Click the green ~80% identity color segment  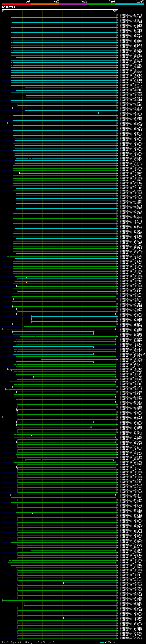tap(101, 4)
